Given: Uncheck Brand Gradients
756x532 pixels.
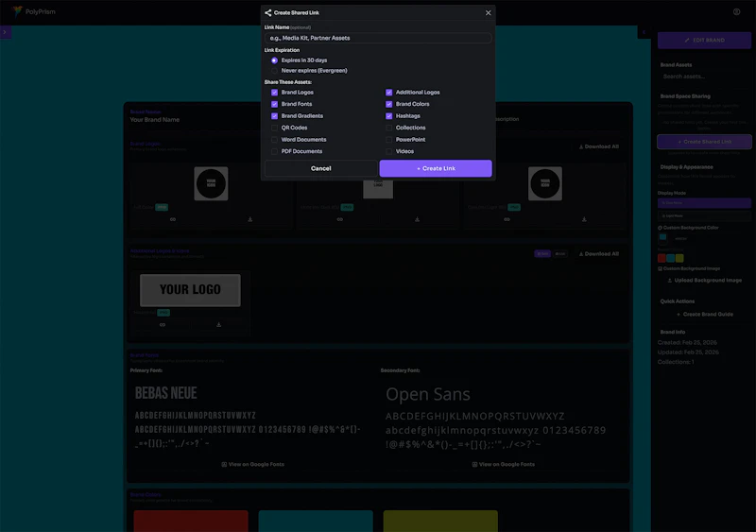Looking at the screenshot, I should (274, 116).
